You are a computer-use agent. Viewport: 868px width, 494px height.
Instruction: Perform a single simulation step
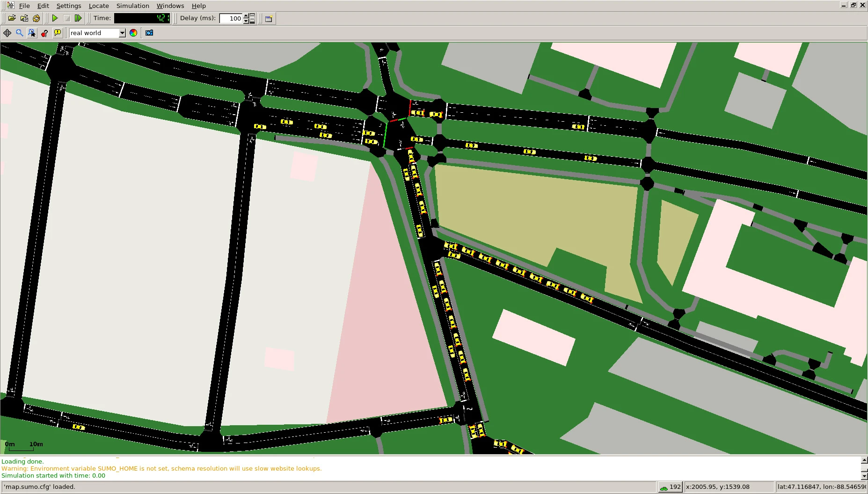(78, 18)
